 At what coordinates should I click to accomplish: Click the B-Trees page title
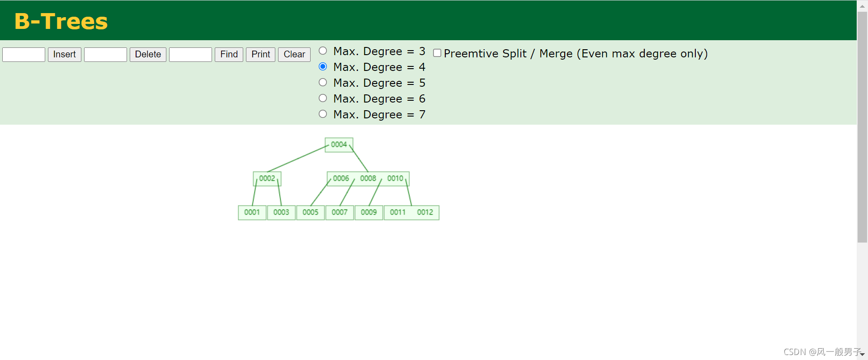click(61, 21)
